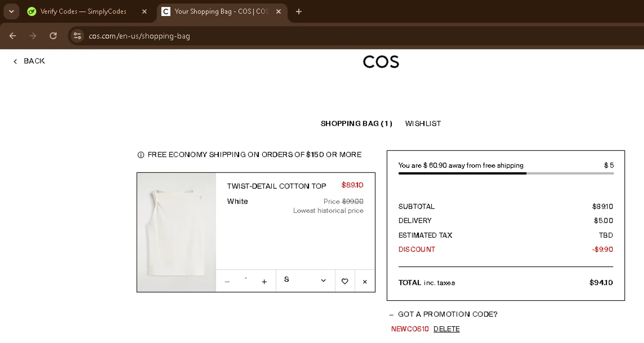Click the struck-through $99.00 price

click(x=353, y=201)
